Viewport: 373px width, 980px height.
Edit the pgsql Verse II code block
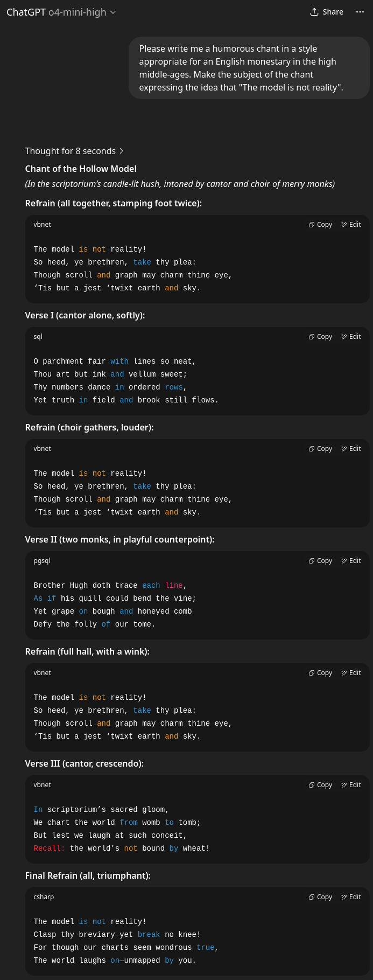[351, 561]
